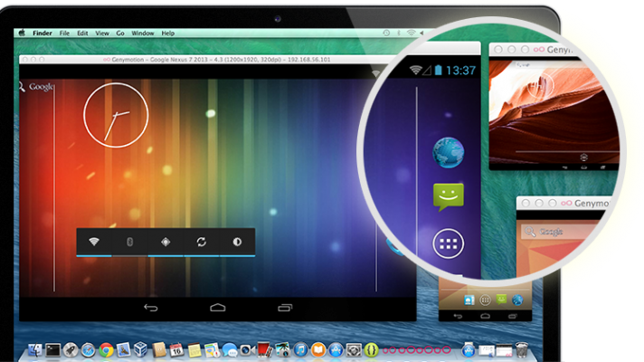Open Maps from the dock
The height and width of the screenshot is (362, 644).
[x=212, y=350]
